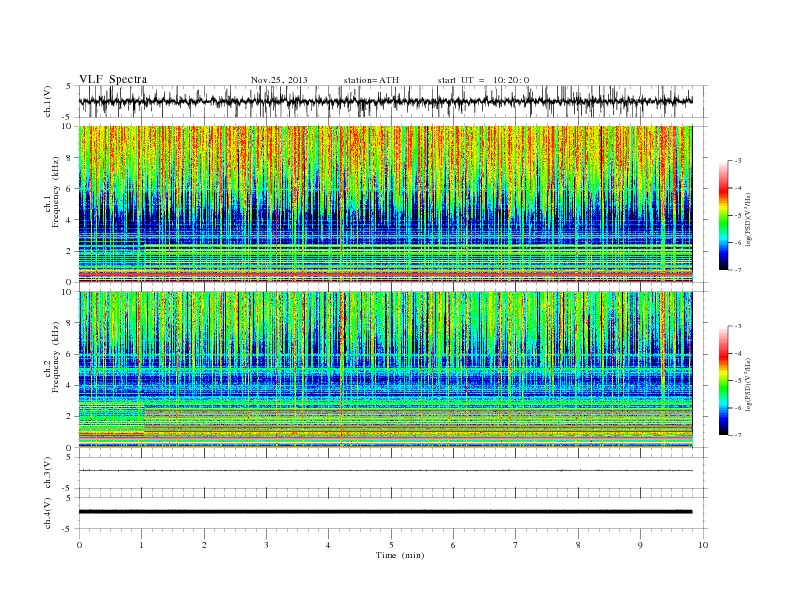Click time axis tick label "5"
792x612 pixels.
click(x=391, y=545)
